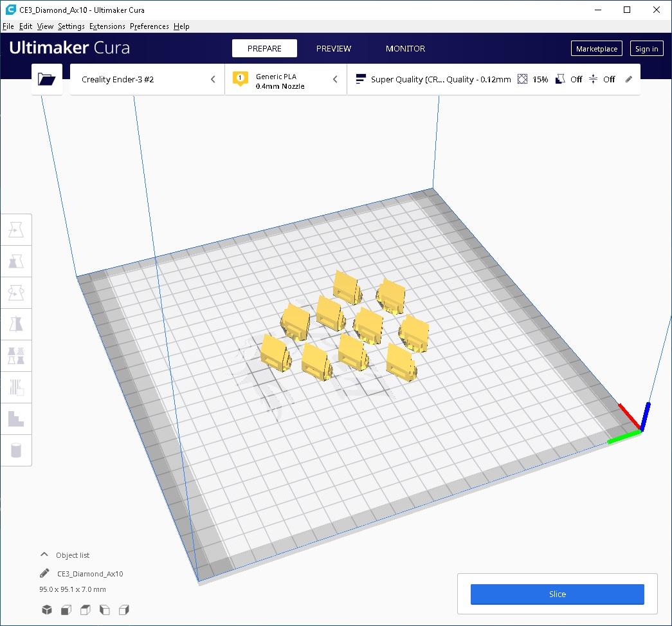
Task: Switch to the PREVIEW tab
Action: click(333, 48)
